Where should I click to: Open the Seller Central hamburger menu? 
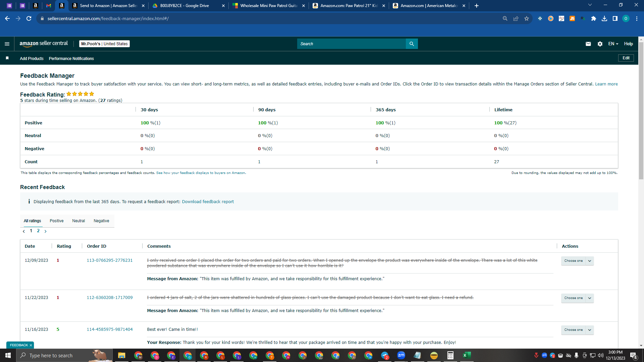click(x=7, y=44)
